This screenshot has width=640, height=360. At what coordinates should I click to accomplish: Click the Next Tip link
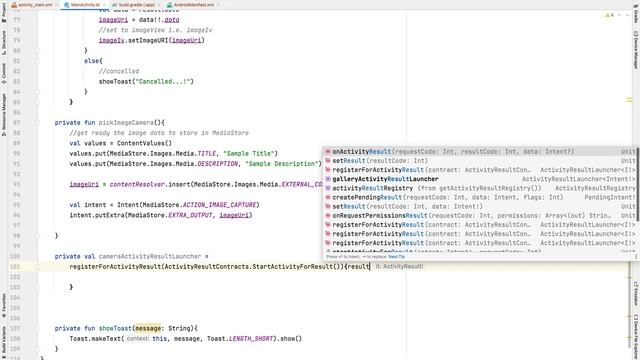pos(396,257)
